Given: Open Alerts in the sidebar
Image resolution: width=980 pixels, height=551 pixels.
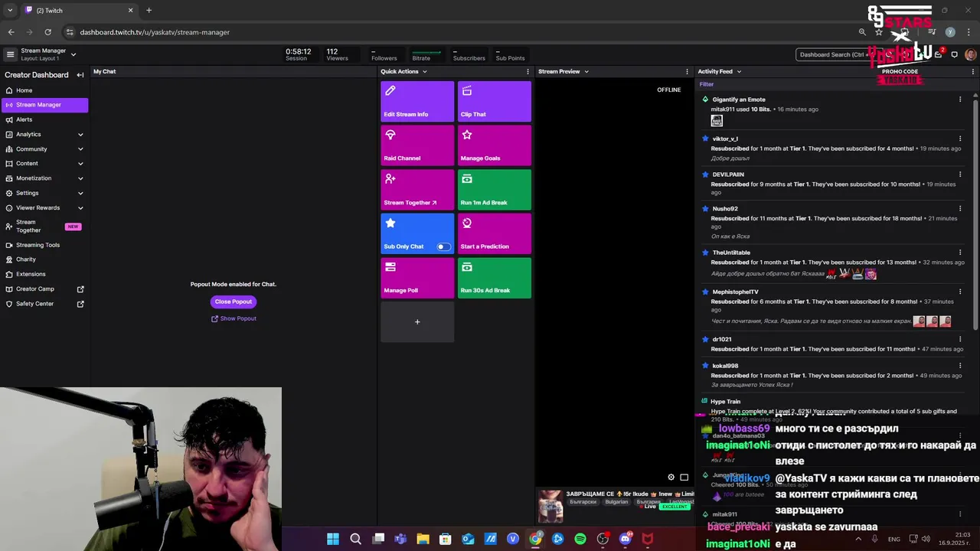Looking at the screenshot, I should click(44, 119).
